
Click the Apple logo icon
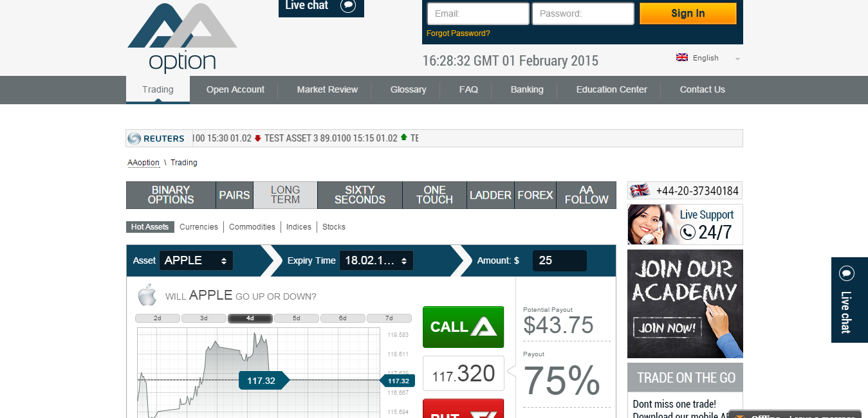(x=147, y=295)
